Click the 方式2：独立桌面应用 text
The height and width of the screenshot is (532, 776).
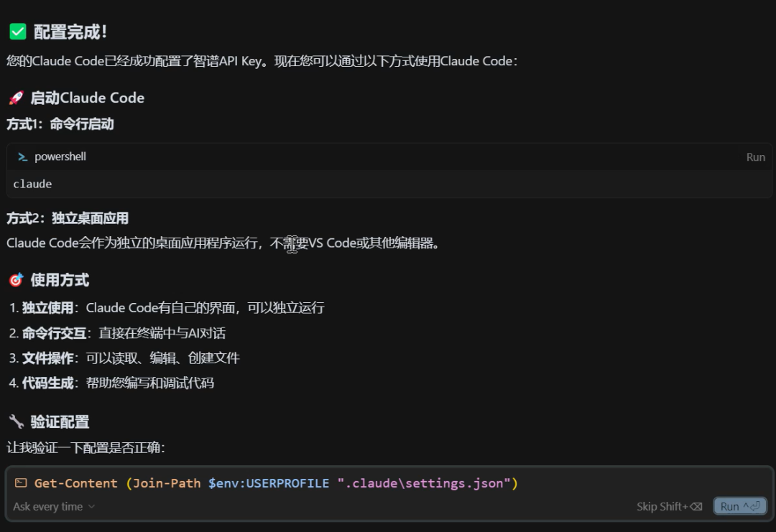[x=68, y=218]
